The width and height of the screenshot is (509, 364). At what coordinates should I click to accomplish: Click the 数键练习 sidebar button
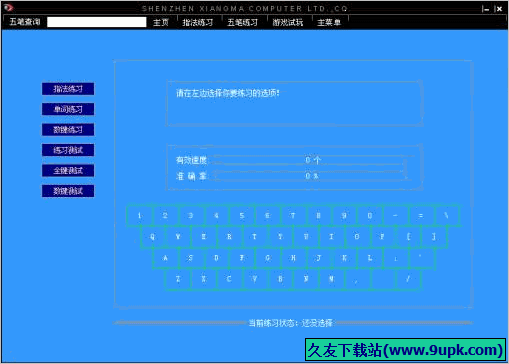68,130
